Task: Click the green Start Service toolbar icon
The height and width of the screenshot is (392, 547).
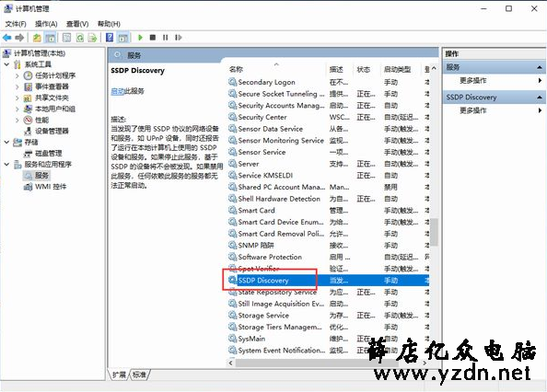Action: point(140,38)
